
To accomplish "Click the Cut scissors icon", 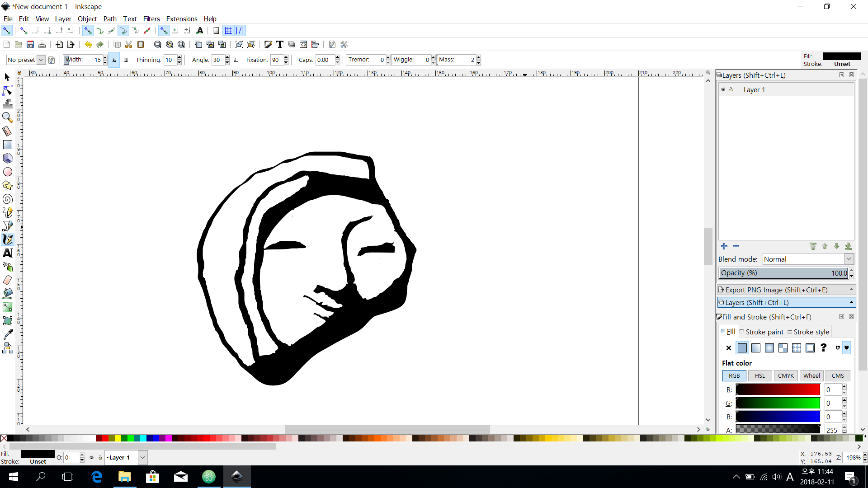I will (129, 44).
